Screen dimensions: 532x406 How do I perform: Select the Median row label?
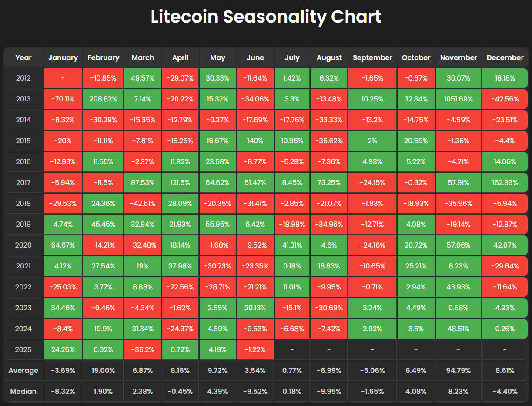coord(23,391)
